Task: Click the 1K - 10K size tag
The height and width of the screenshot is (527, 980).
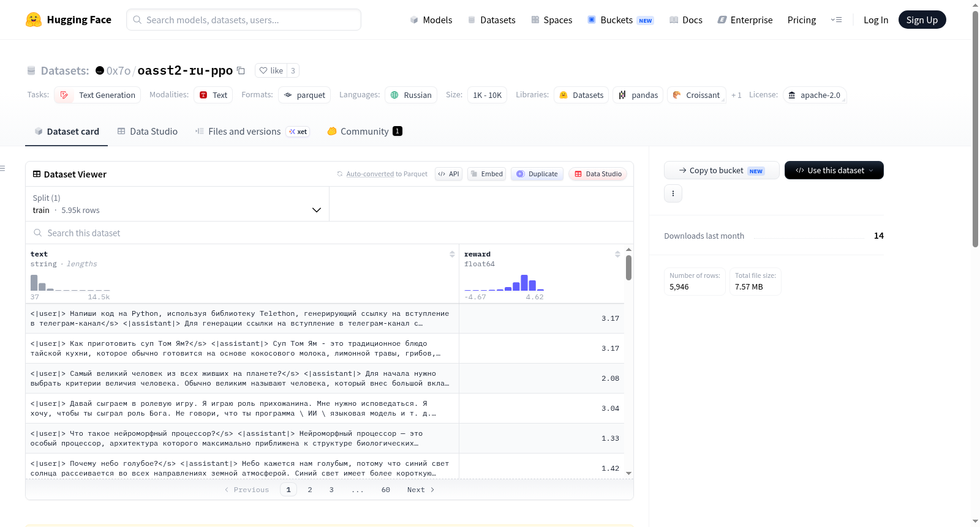Action: coord(487,95)
